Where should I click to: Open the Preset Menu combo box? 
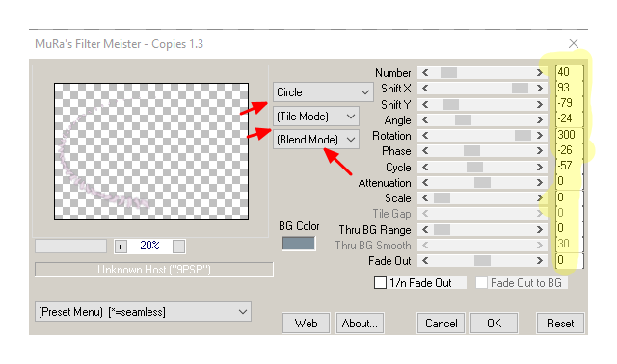143,312
